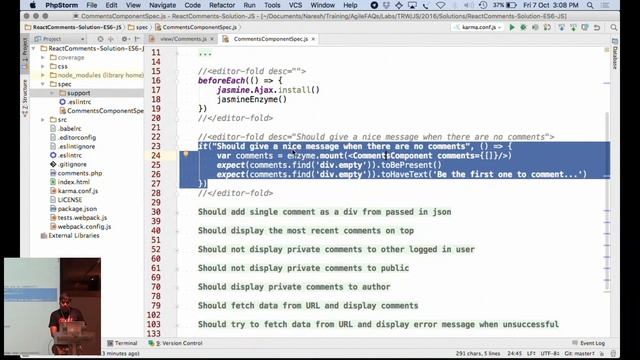Viewport: 640px width, 360px height.
Task: Close the CommentsComponentSpec.js tab
Action: [313, 39]
